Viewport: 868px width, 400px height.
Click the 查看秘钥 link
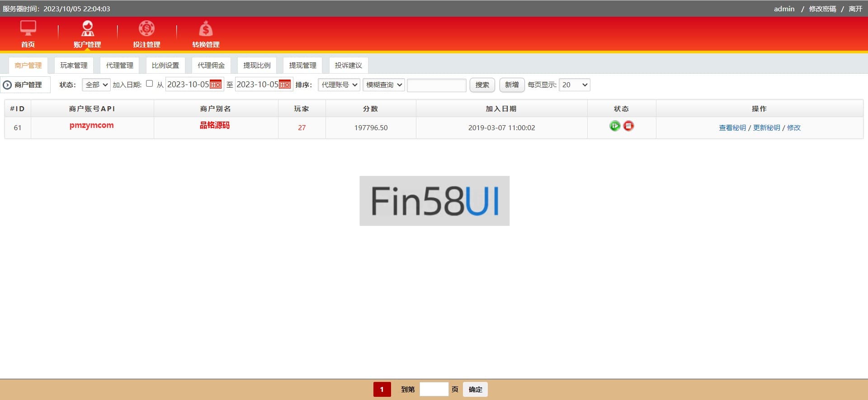click(732, 128)
